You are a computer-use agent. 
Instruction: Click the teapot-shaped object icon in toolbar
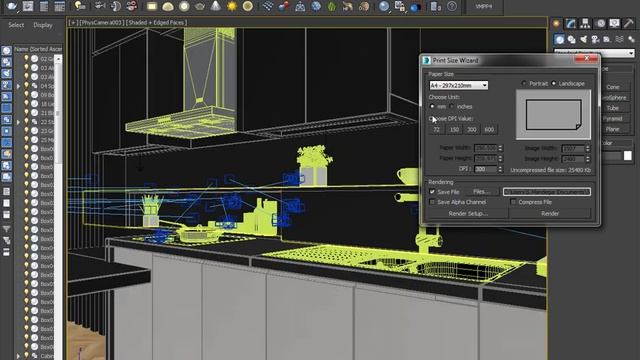point(200,6)
